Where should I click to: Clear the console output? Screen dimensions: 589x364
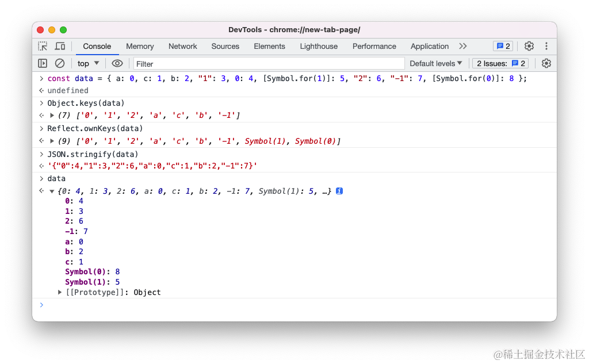[60, 63]
